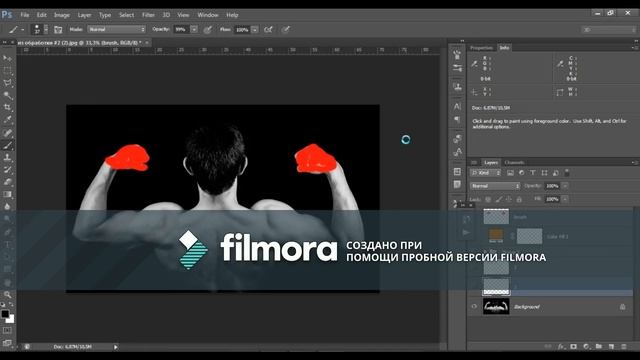Click the background color swatch
This screenshot has width=640, height=360.
pyautogui.click(x=11, y=320)
